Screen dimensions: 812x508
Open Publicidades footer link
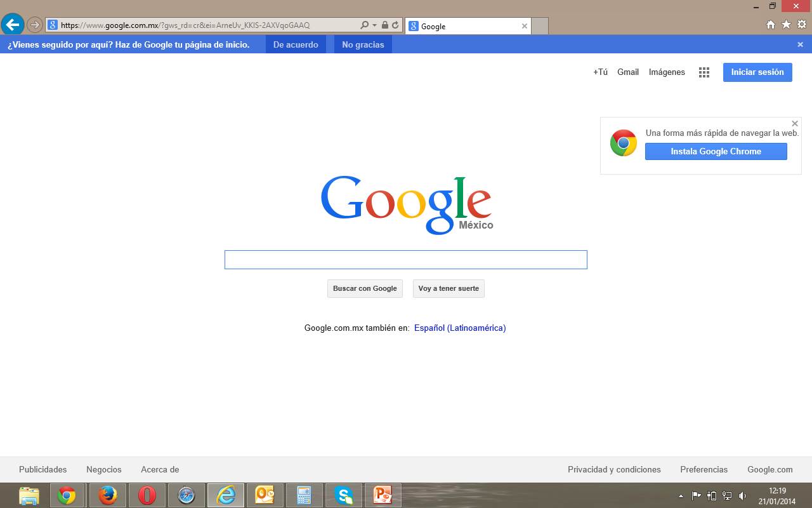point(43,469)
